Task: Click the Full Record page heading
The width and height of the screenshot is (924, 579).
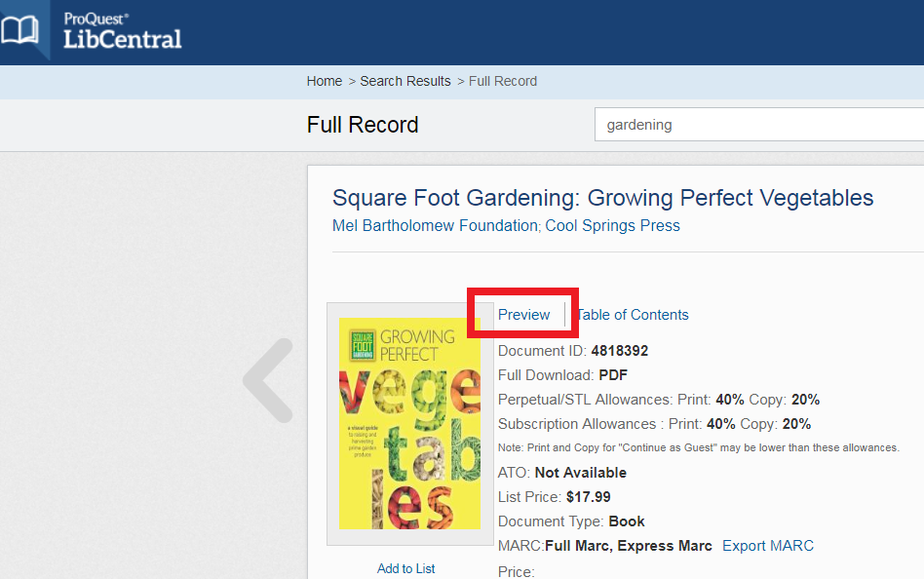Action: click(x=363, y=125)
